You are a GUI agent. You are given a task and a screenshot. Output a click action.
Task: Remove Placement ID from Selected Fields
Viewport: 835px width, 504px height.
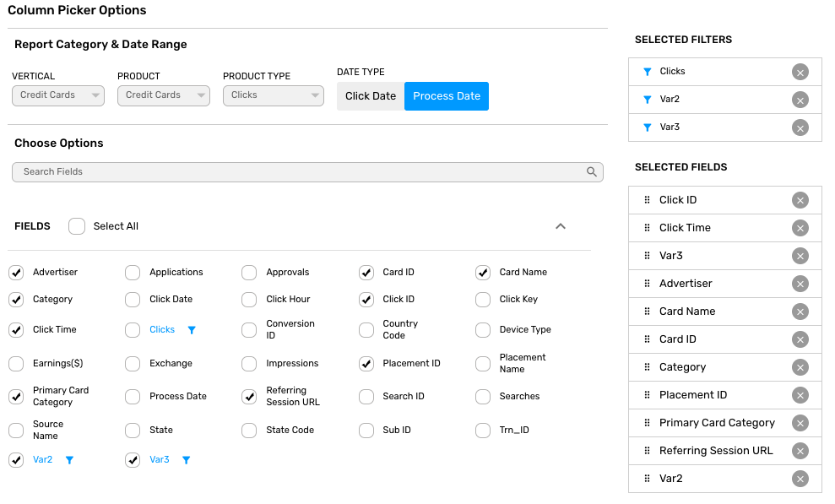coord(800,395)
